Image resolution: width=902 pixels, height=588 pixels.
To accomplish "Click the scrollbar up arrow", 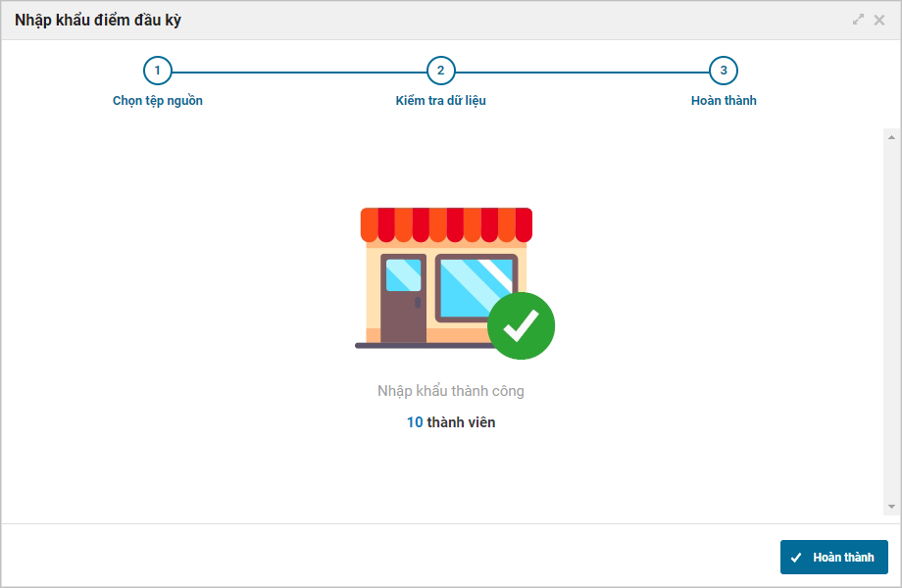I will pos(891,137).
